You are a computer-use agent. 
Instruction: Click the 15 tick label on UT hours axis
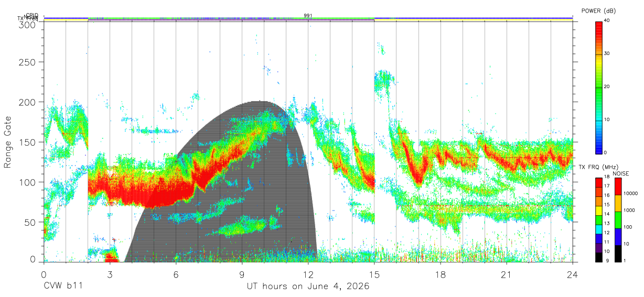(x=374, y=274)
